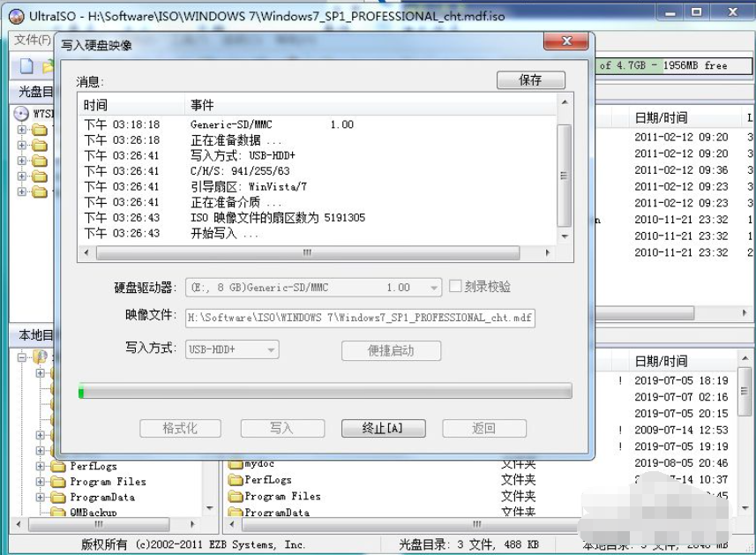This screenshot has height=555, width=756.
Task: Click the 事件 column header in message log
Action: pyautogui.click(x=202, y=105)
